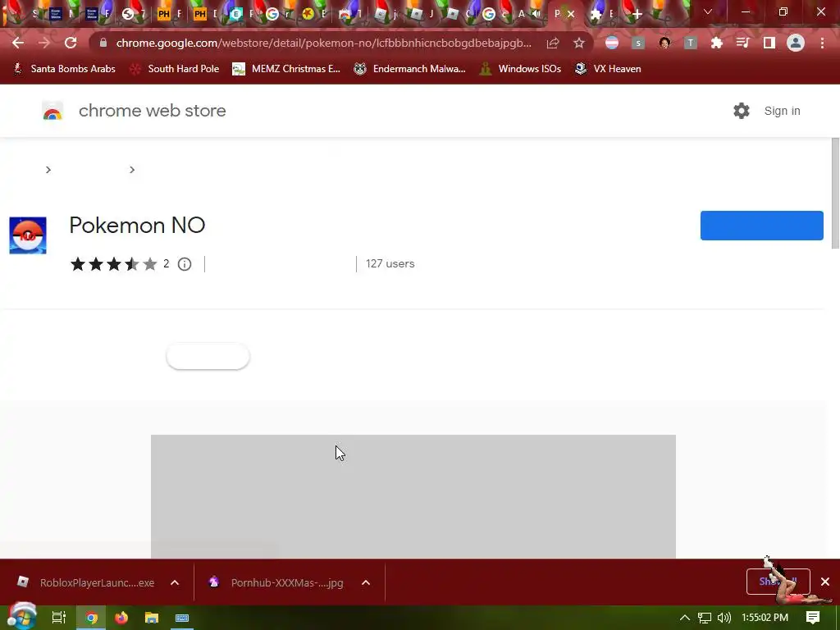840x630 pixels.
Task: Open a new browser tab
Action: pos(637,14)
